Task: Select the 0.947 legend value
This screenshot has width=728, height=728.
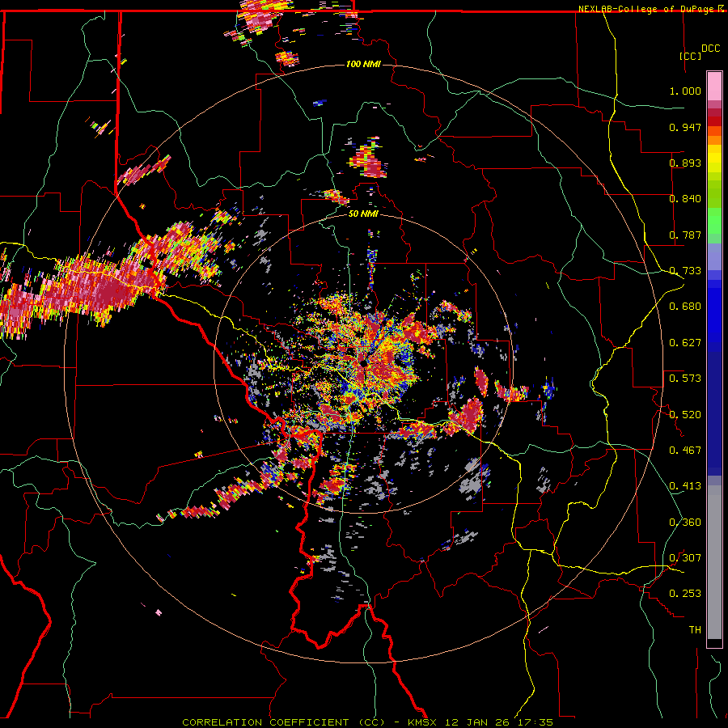Action: coord(685,127)
